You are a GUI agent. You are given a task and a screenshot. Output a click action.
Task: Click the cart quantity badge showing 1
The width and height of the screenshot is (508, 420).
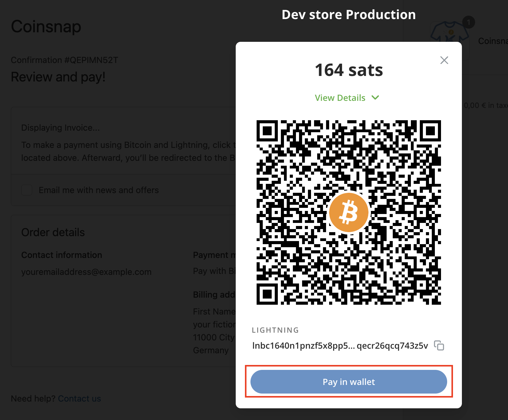click(468, 22)
